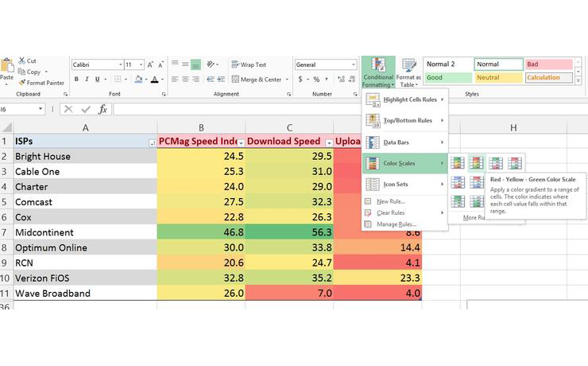The height and width of the screenshot is (366, 588).
Task: Select Middle Align icon
Action: click(x=185, y=64)
